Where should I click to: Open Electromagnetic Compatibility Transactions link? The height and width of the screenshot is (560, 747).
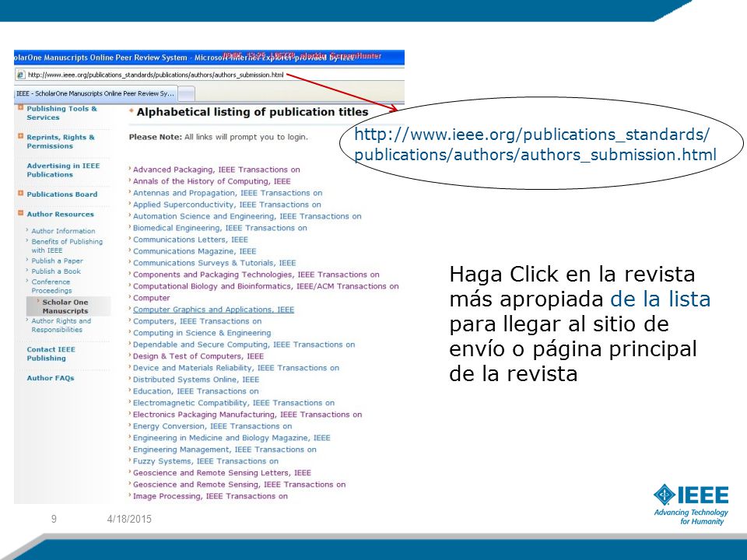pos(233,403)
